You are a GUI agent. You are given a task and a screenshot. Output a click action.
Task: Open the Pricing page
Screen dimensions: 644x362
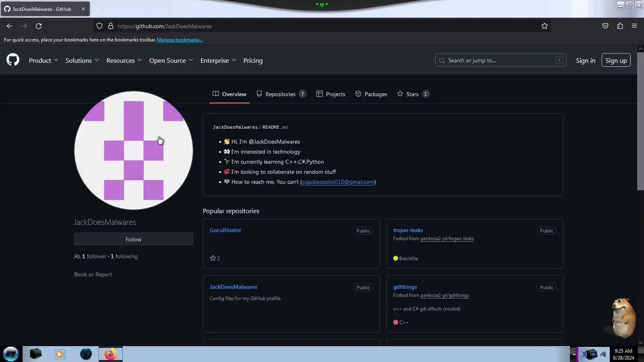pyautogui.click(x=253, y=60)
